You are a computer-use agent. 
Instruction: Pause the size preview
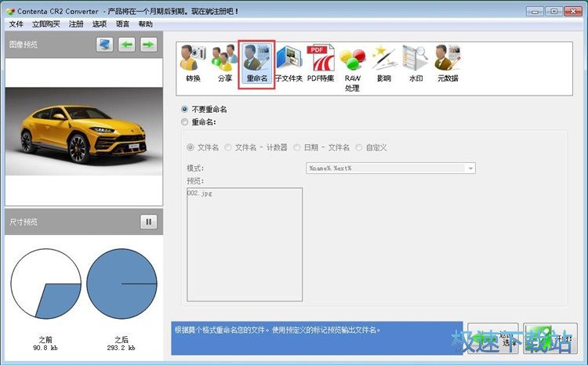pyautogui.click(x=148, y=222)
